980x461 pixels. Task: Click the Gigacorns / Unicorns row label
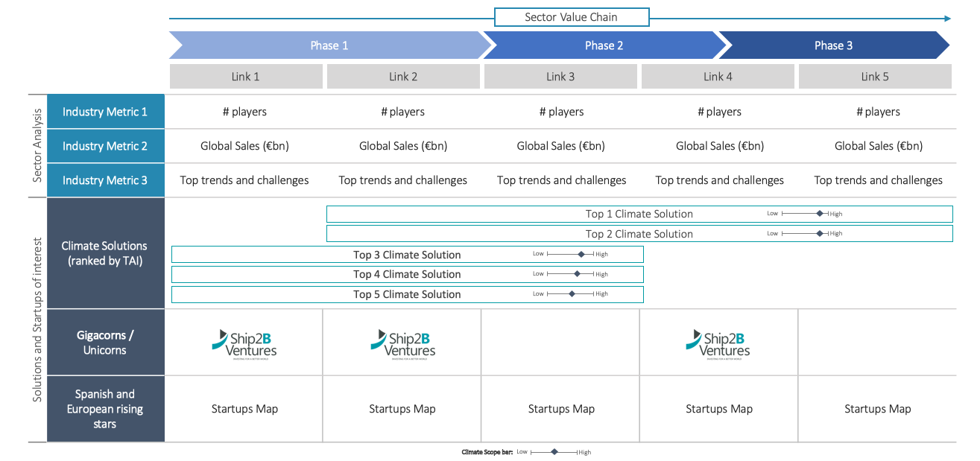pyautogui.click(x=105, y=343)
